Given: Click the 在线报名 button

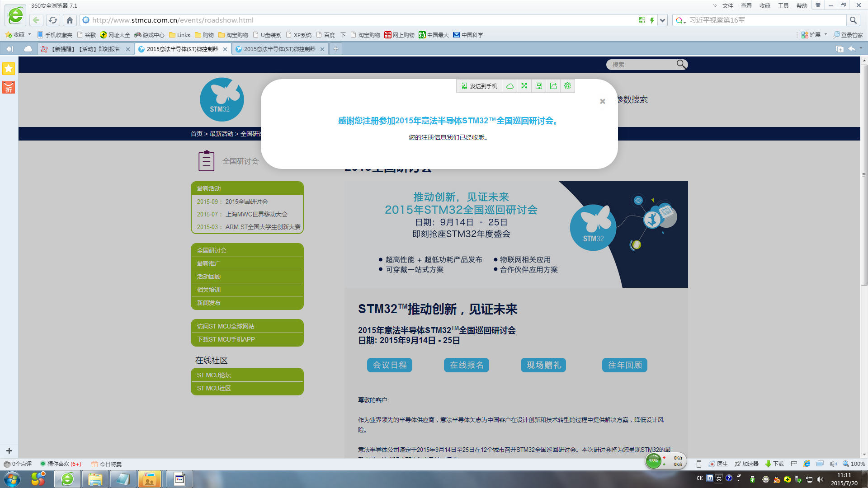Looking at the screenshot, I should 467,365.
